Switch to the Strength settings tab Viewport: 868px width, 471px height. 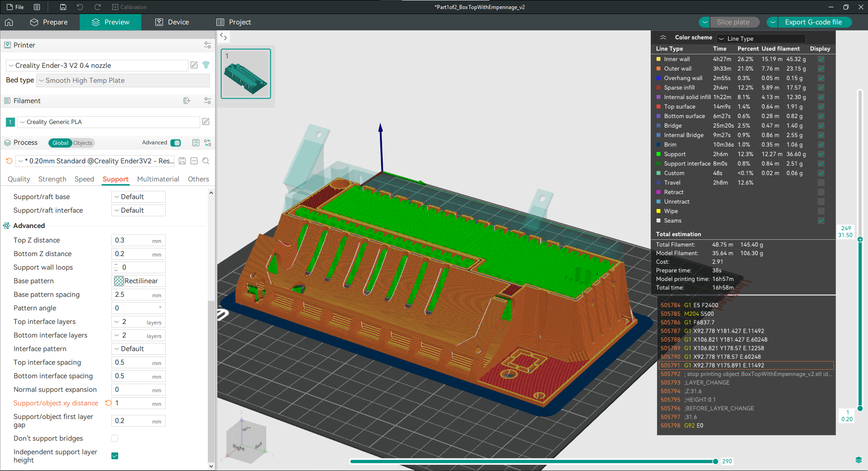[x=52, y=179]
